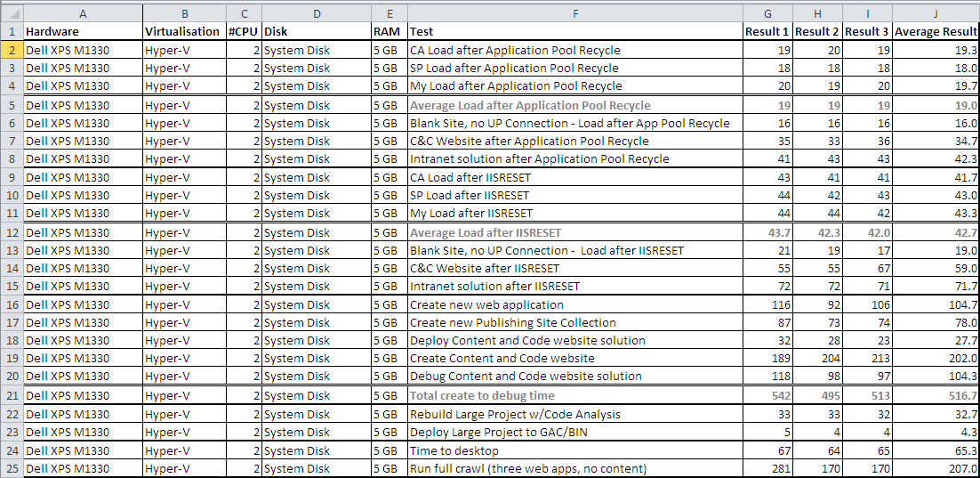Screen dimensions: 980x478
Task: Select column F header
Action: coord(574,12)
